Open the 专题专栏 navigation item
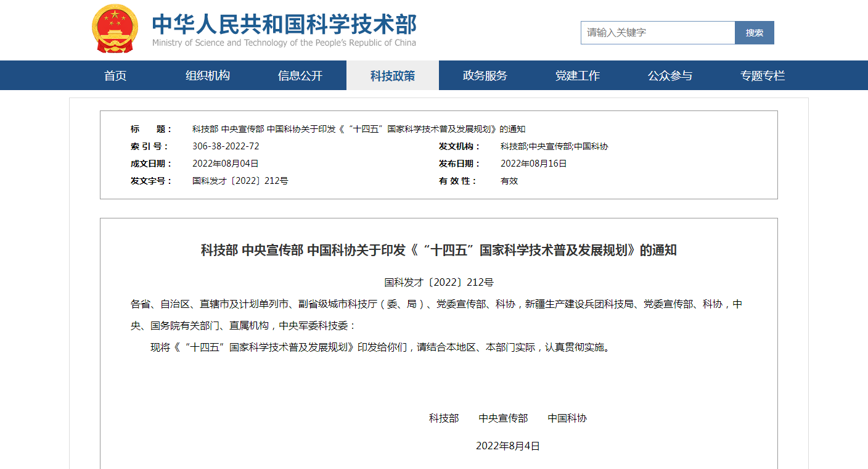The height and width of the screenshot is (469, 868). [x=763, y=75]
